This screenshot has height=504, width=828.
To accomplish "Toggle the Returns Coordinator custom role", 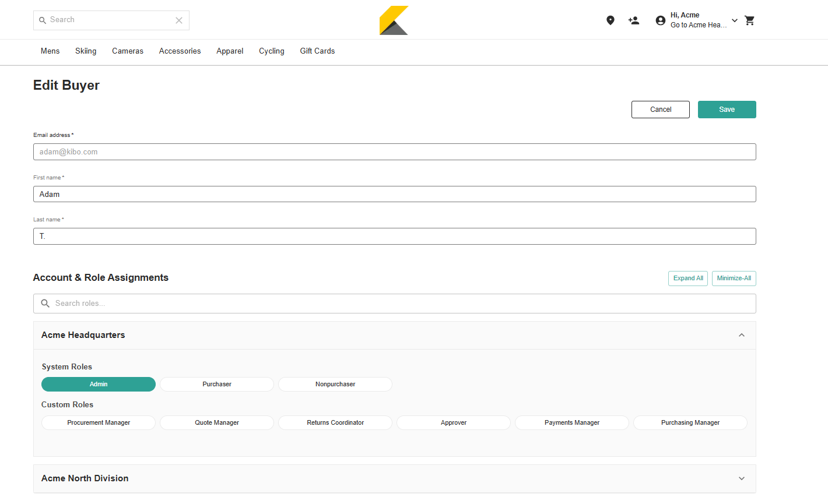I will pos(335,422).
